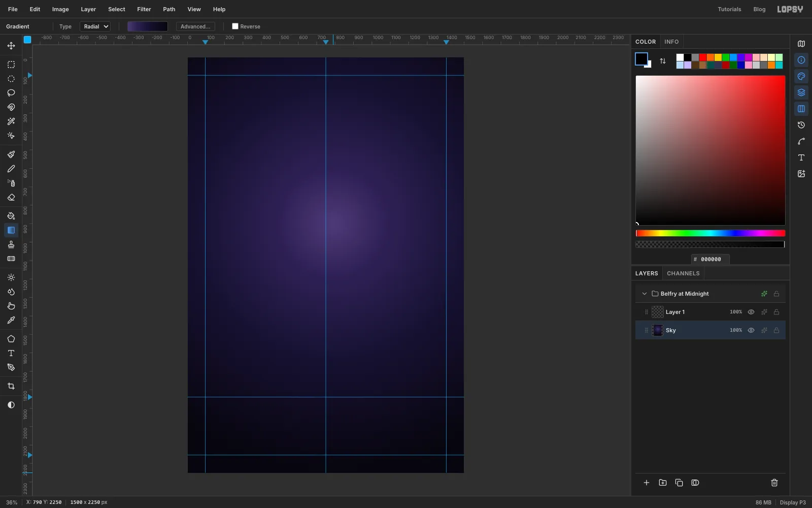Duplicate the selected layer
Screen dimensions: 812x508
tap(679, 483)
